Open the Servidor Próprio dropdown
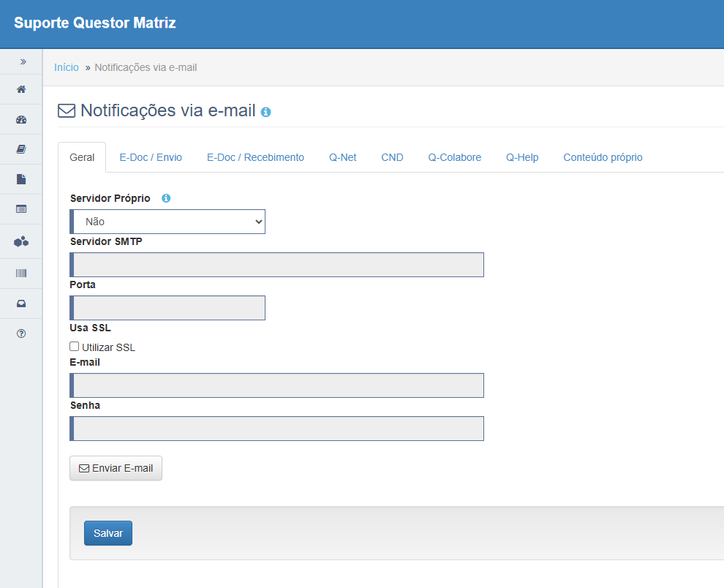The height and width of the screenshot is (588, 724). coord(168,222)
